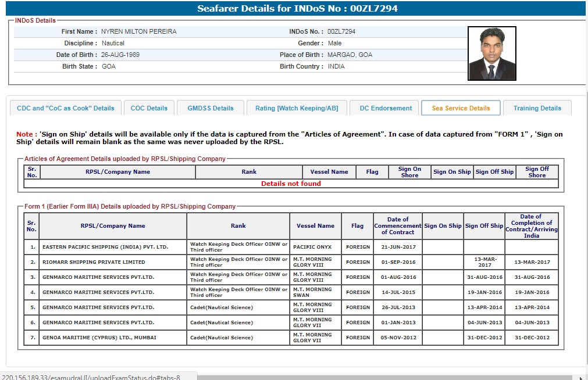Viewport: 588px width, 380px height.
Task: Click the M.T. MORNING SWAN vessel cell
Action: (x=312, y=292)
